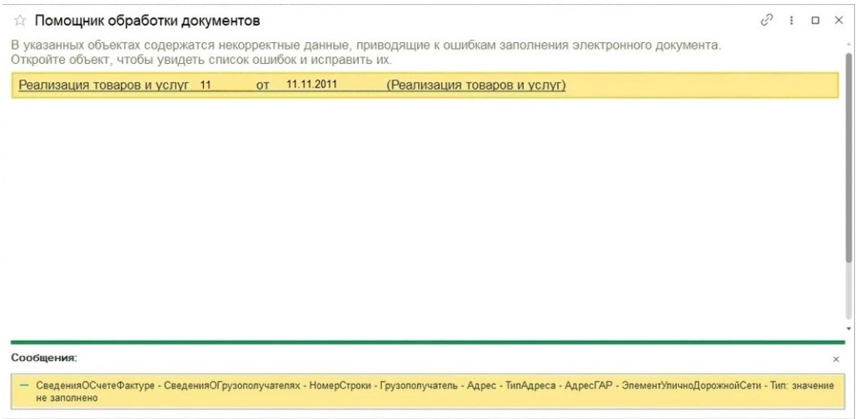
Task: Add the form to favorites with star icon
Action: coord(20,21)
